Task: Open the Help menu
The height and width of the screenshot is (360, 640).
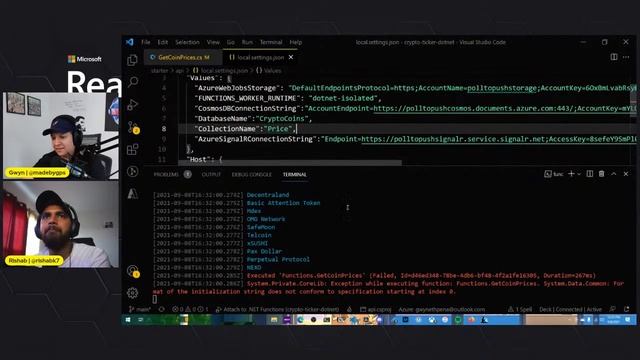Action: pyautogui.click(x=296, y=42)
